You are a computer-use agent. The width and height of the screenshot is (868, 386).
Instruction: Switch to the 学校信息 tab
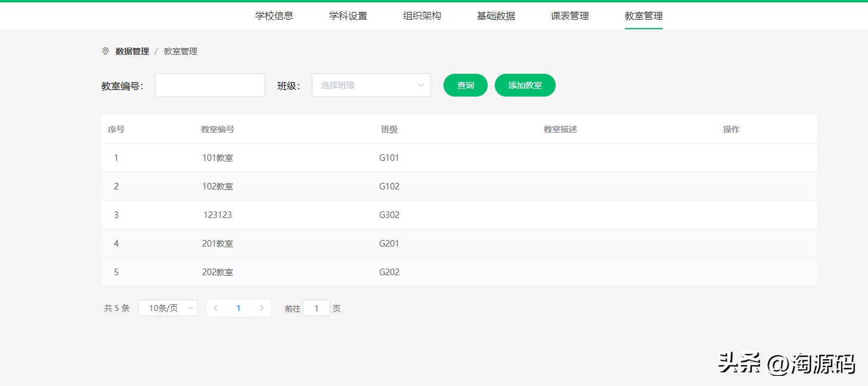[274, 16]
